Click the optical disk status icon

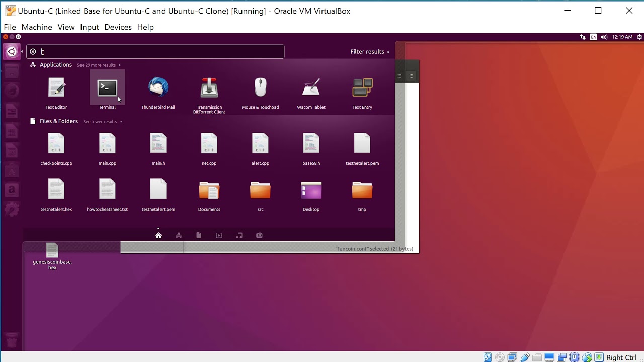tap(500, 357)
